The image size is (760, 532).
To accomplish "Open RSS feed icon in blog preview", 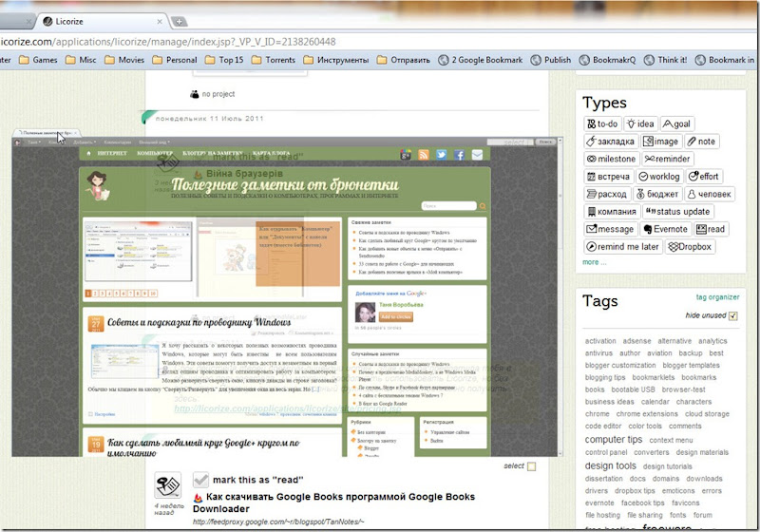I will [424, 155].
